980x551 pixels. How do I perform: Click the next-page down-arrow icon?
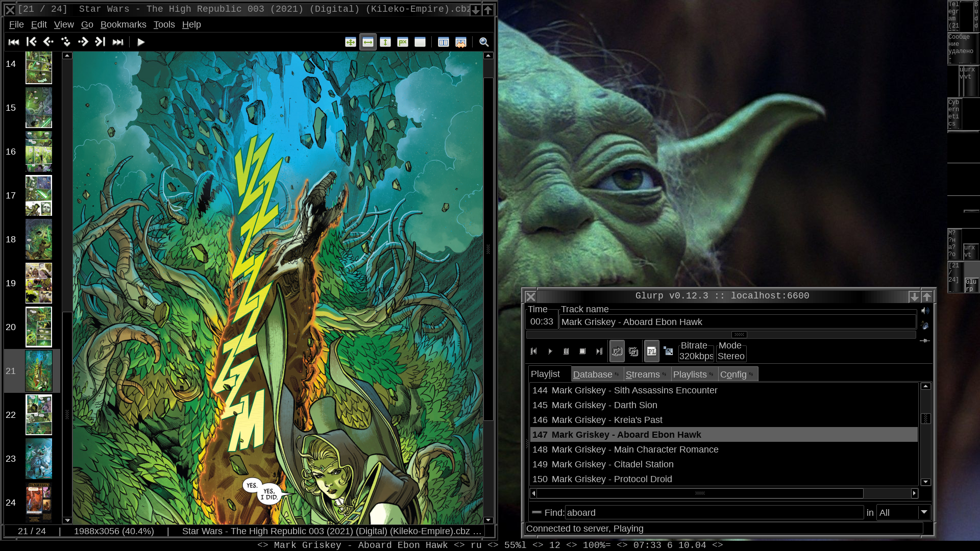[66, 42]
